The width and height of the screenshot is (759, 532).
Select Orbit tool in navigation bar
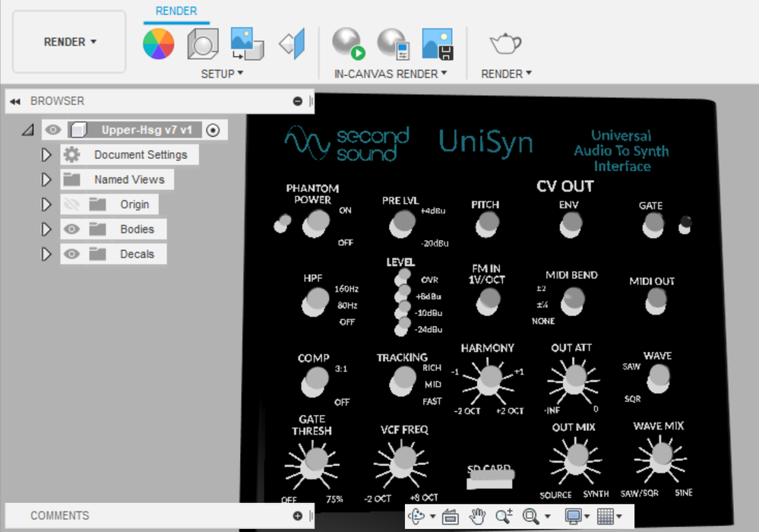click(x=416, y=516)
